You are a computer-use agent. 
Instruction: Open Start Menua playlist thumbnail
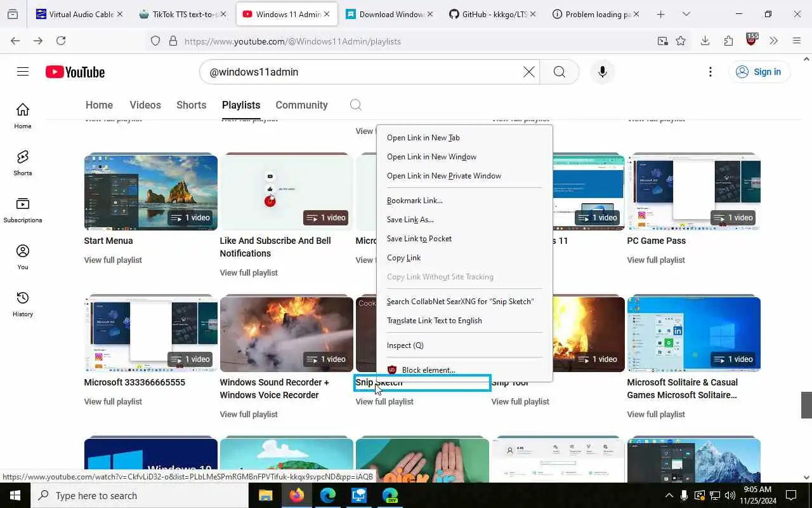151,191
